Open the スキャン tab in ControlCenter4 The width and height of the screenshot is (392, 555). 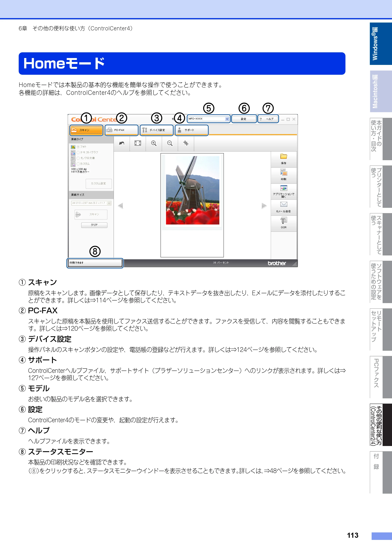[86, 130]
